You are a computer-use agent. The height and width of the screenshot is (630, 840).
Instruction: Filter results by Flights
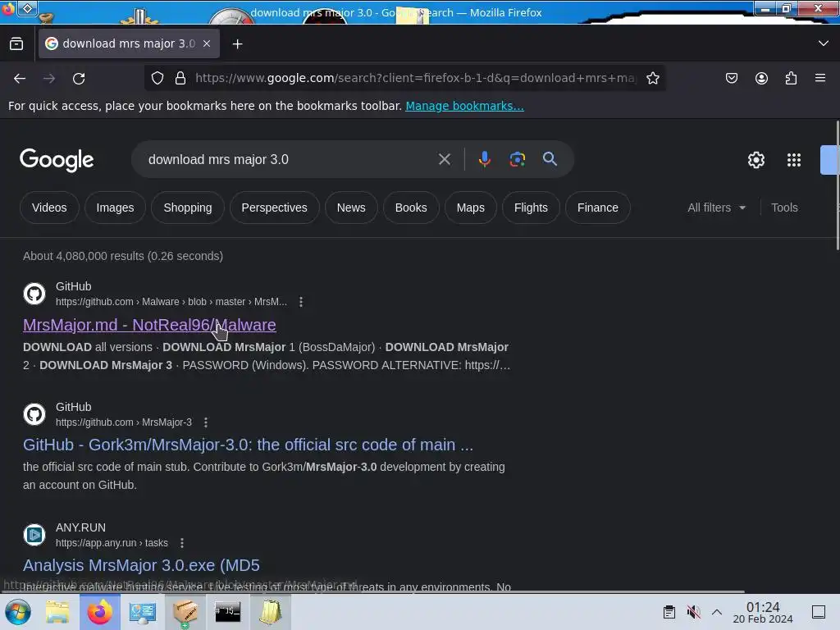[x=531, y=208]
